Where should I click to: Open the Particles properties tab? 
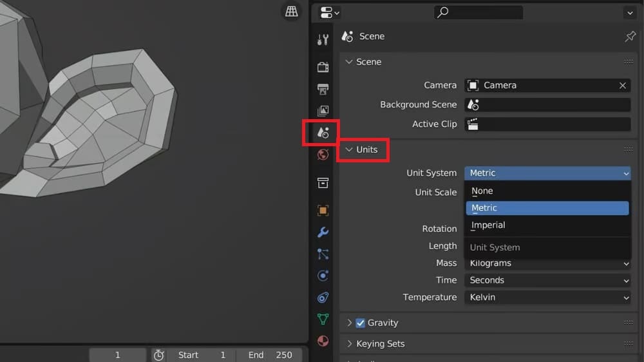tap(323, 254)
